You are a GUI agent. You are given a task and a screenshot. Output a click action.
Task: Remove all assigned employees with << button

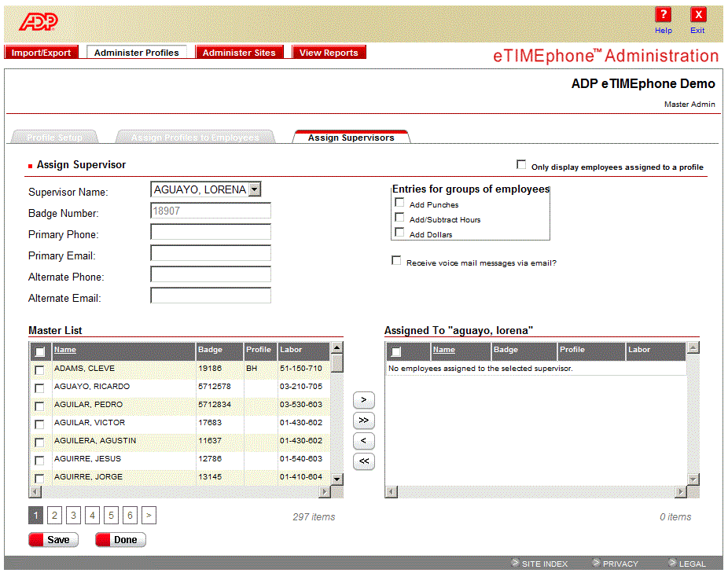click(x=364, y=461)
